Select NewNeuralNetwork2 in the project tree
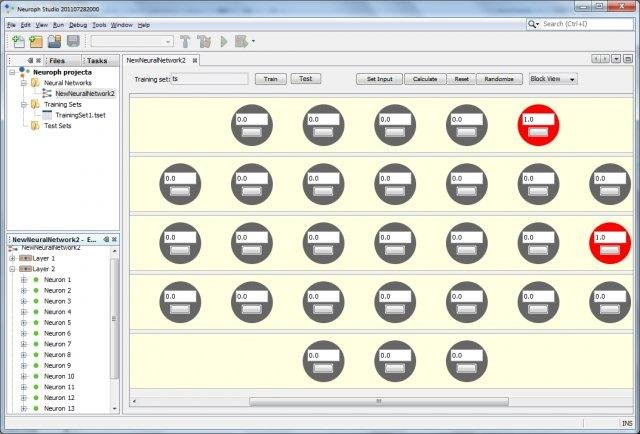 tap(85, 93)
